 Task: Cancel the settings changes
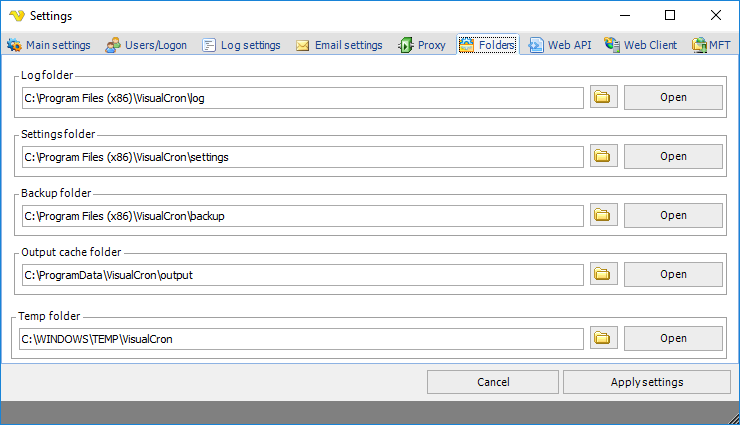493,382
